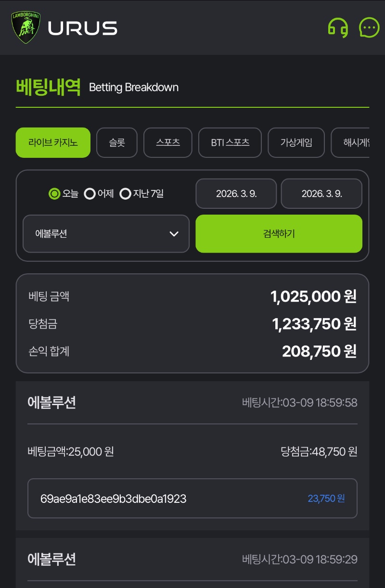The width and height of the screenshot is (385, 588).
Task: Switch to the 가상게임 tab
Action: point(296,142)
